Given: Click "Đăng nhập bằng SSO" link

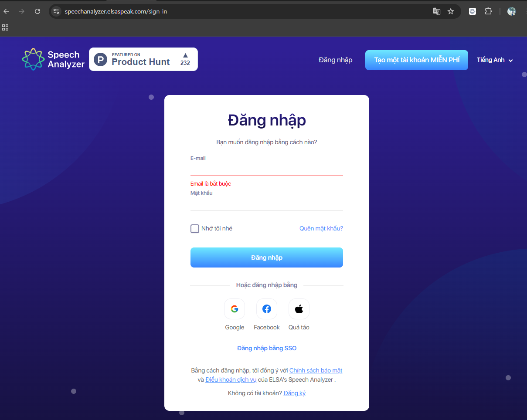Looking at the screenshot, I should click(267, 348).
